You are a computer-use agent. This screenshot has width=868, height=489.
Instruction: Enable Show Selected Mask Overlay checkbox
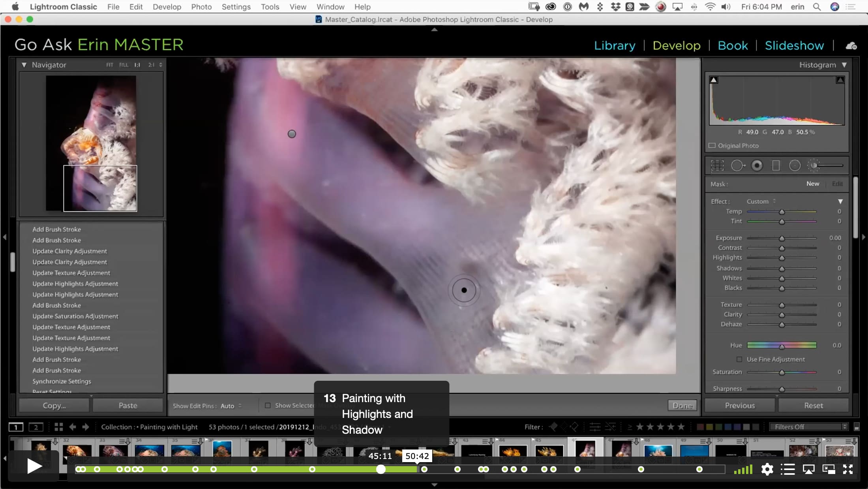[x=268, y=405]
